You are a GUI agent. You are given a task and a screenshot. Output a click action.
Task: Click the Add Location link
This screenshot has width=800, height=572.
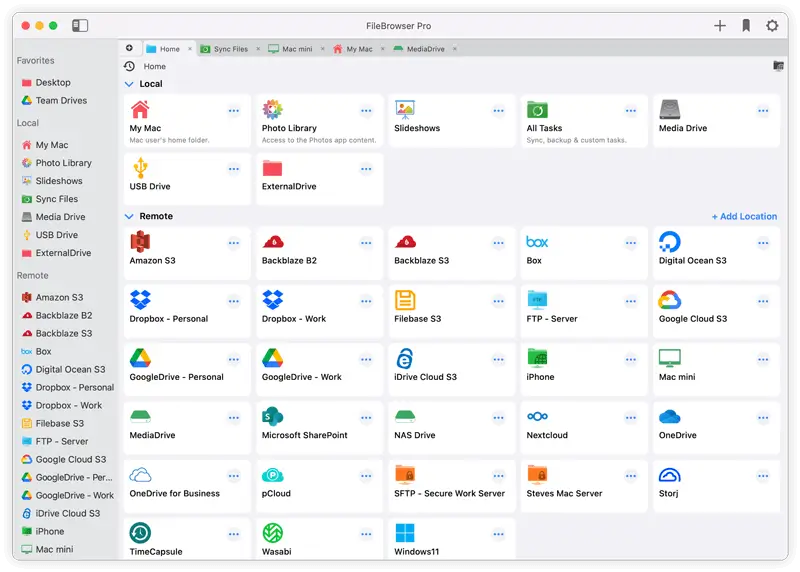(744, 216)
